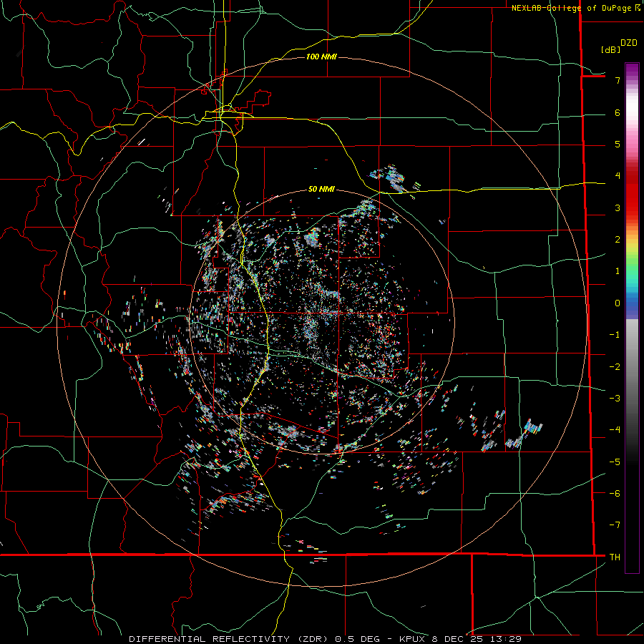Click the Differential Reflectivity KPUX caption
Viewport: 644px width, 644px height.
pos(326,639)
